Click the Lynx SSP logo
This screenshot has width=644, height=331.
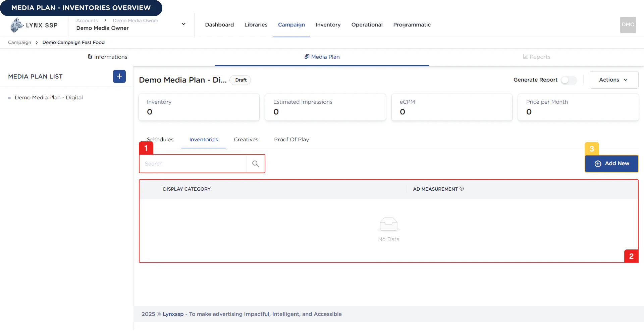34,25
